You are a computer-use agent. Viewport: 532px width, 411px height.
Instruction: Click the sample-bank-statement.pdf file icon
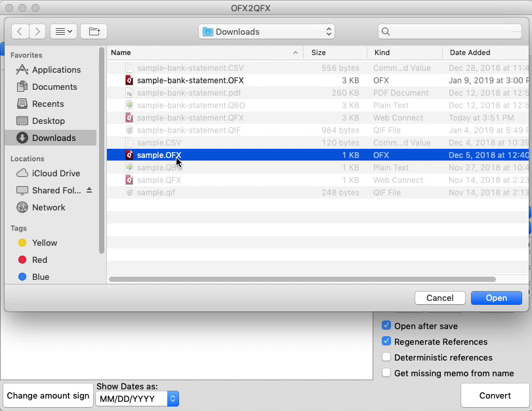click(129, 92)
